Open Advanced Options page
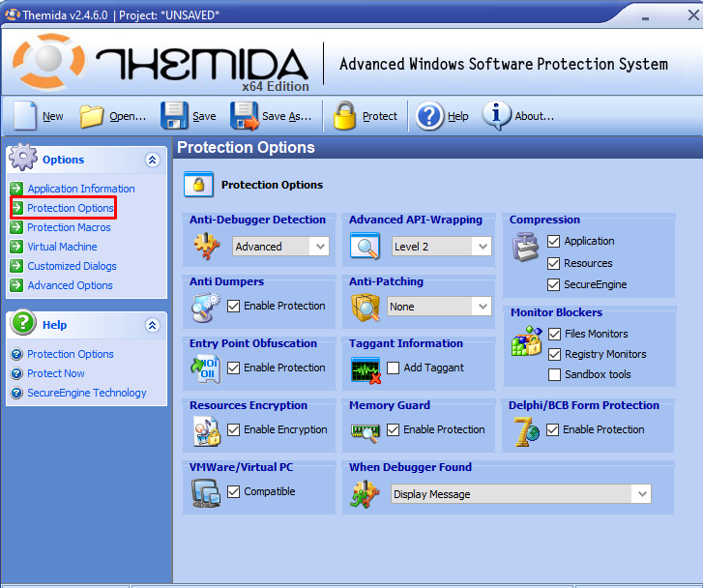703x588 pixels. pyautogui.click(x=70, y=285)
